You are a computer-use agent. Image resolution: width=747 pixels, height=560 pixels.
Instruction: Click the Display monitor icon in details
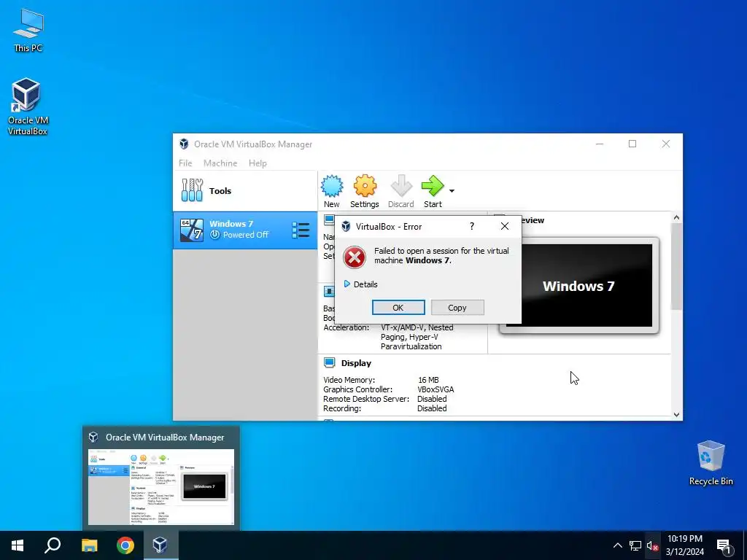pyautogui.click(x=329, y=363)
